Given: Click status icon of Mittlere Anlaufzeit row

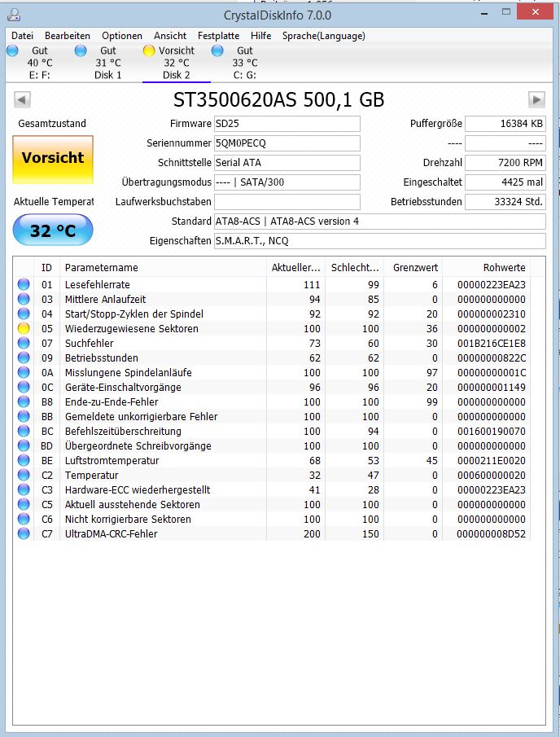Looking at the screenshot, I should (x=24, y=299).
